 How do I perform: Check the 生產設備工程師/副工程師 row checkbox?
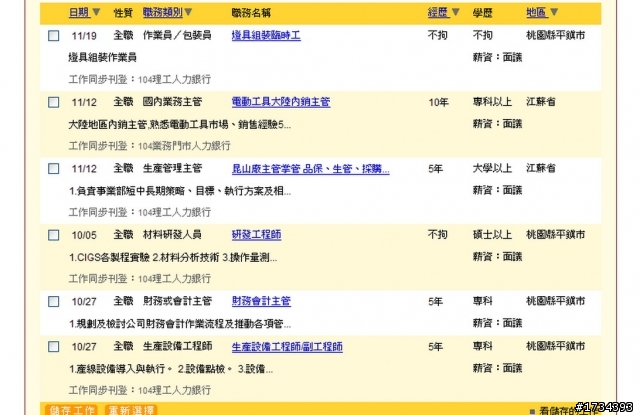(x=53, y=346)
